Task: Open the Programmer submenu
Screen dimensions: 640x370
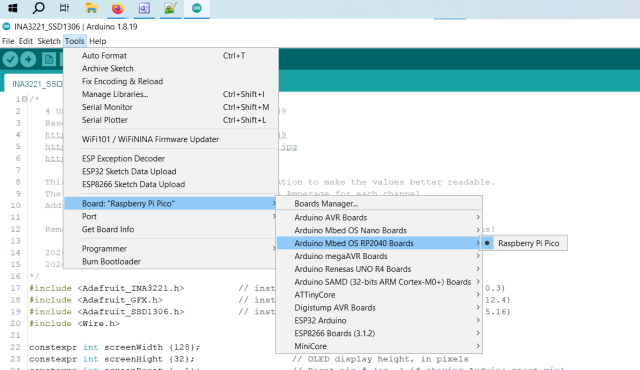Action: (x=171, y=249)
